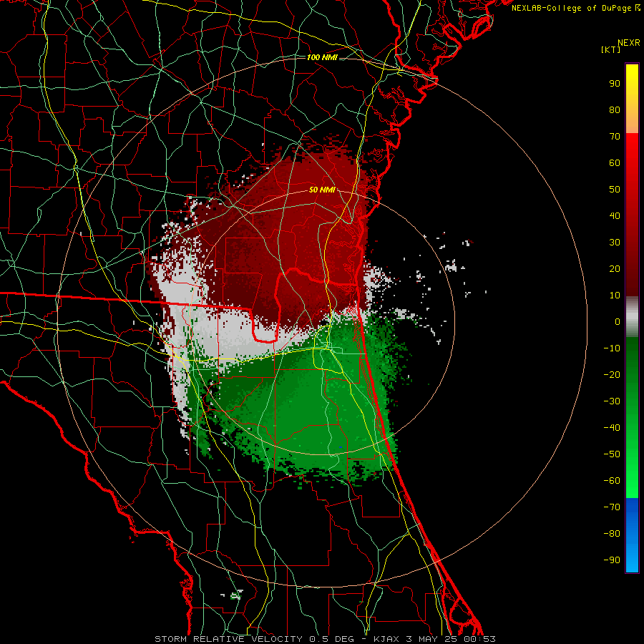Click the -90 value on velocity scale
Image resolution: width=644 pixels, height=644 pixels.
tap(612, 560)
